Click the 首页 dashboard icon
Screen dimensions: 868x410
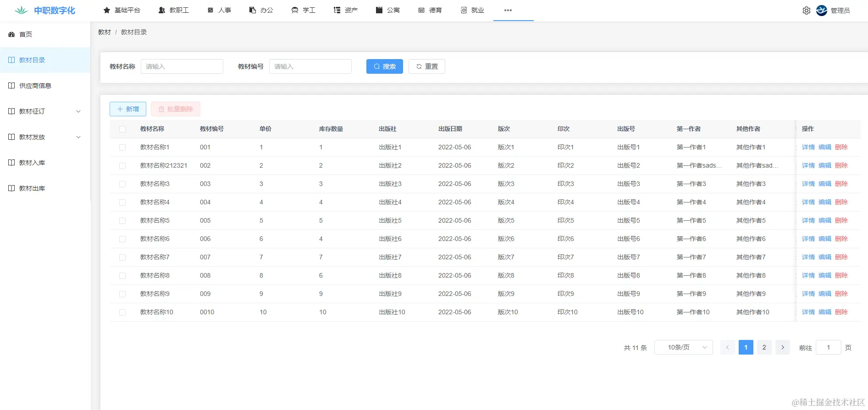(x=11, y=34)
